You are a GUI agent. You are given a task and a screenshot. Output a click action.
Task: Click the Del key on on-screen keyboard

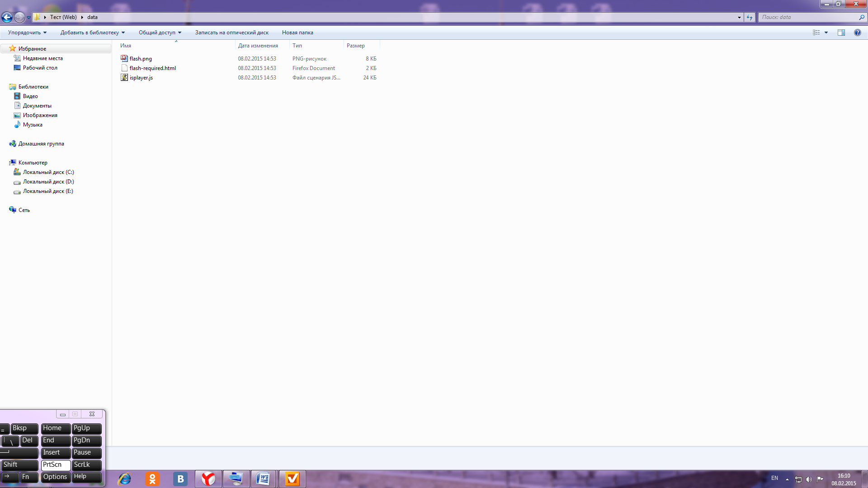[x=29, y=441]
